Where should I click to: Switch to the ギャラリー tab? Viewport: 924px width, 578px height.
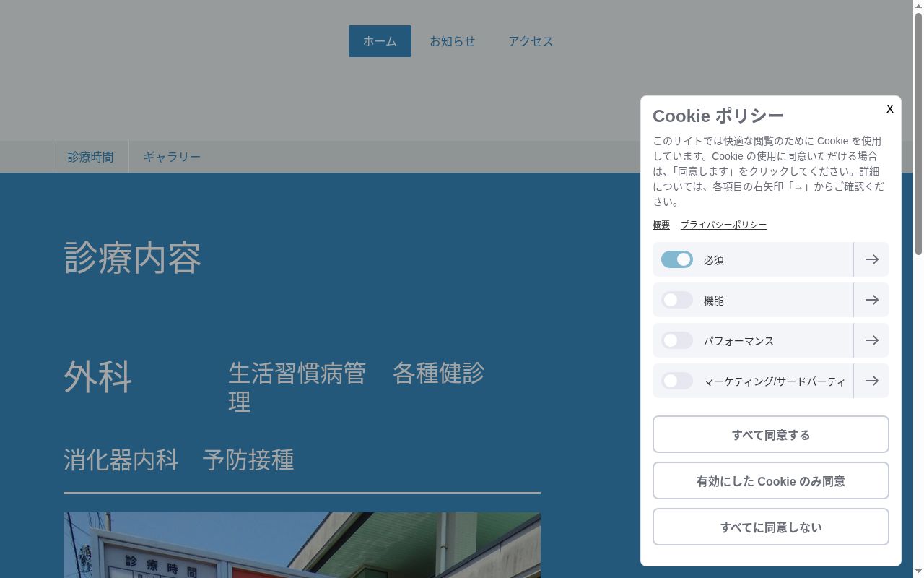tap(172, 157)
